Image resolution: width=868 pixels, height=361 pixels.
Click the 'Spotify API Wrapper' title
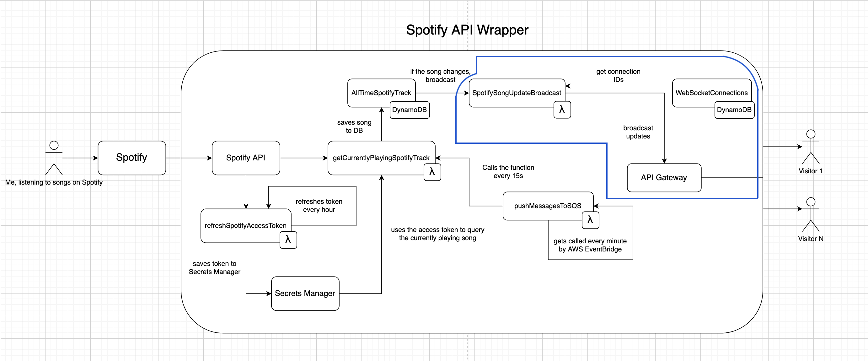pyautogui.click(x=467, y=30)
